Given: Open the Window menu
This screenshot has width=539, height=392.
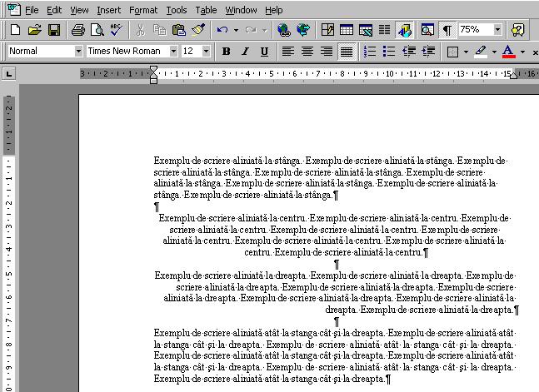Looking at the screenshot, I should (x=241, y=10).
